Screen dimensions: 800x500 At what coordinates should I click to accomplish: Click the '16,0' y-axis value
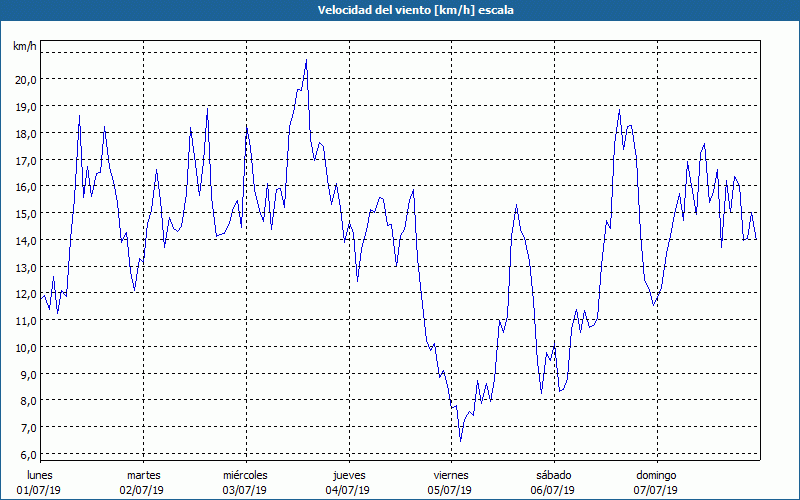tap(27, 187)
